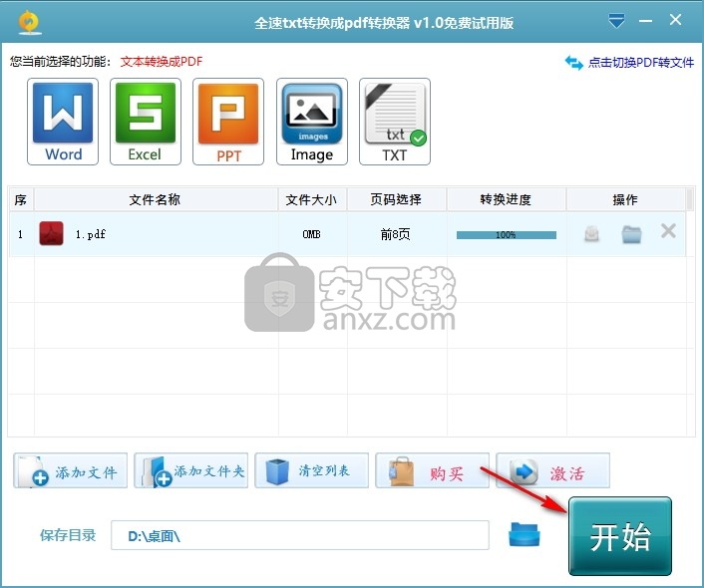Image resolution: width=704 pixels, height=588 pixels.
Task: Click the 添加文件夹 add folder button
Action: pyautogui.click(x=190, y=470)
